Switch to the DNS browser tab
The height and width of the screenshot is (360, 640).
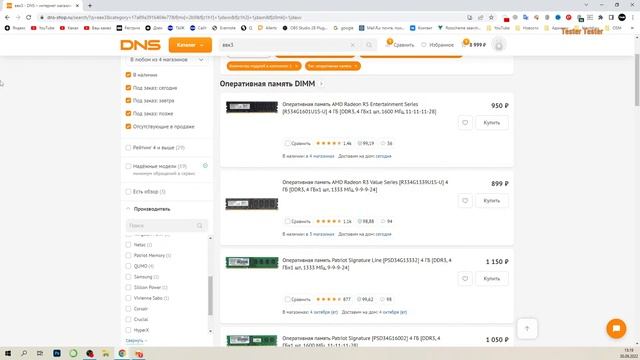tap(42, 5)
